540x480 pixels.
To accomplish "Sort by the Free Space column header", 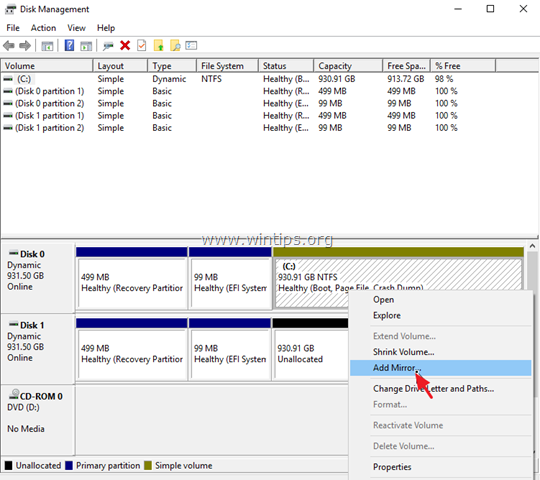I will pyautogui.click(x=406, y=66).
